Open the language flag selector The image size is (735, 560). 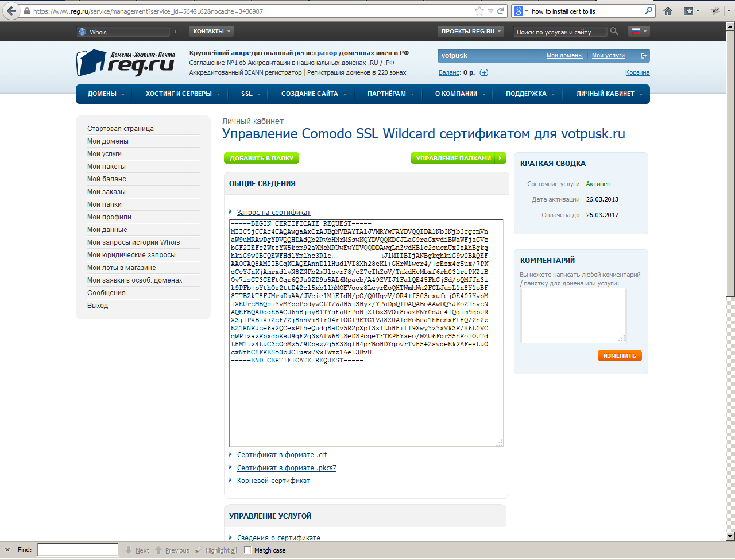tap(639, 32)
